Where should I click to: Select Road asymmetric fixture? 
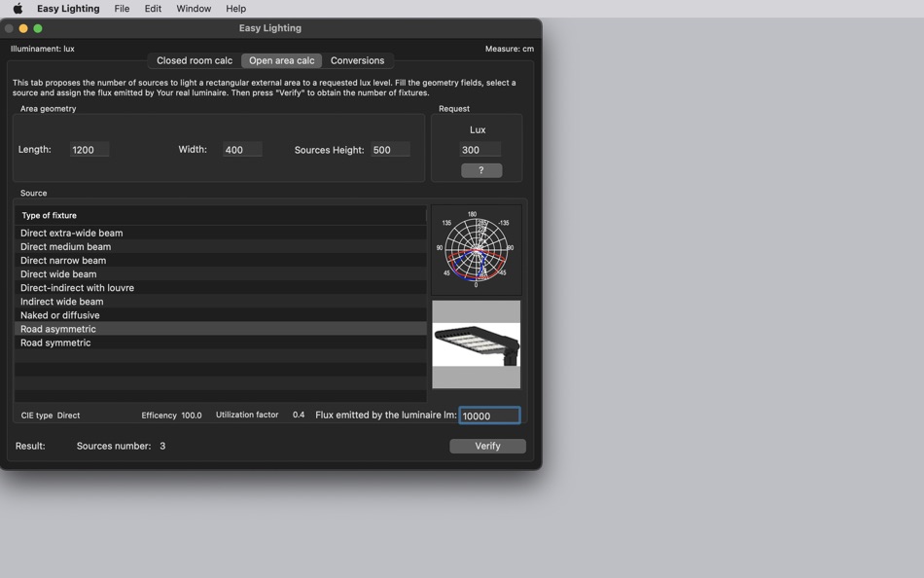tap(221, 329)
